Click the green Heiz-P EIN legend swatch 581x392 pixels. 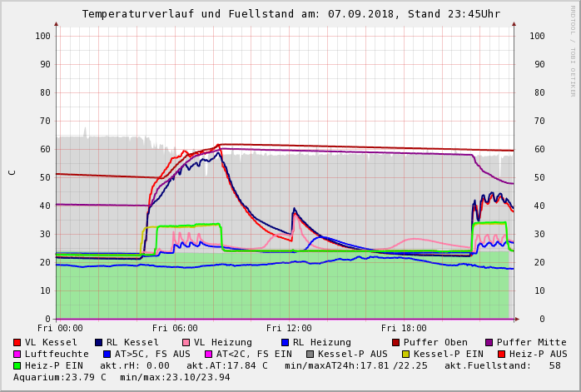click(x=17, y=365)
